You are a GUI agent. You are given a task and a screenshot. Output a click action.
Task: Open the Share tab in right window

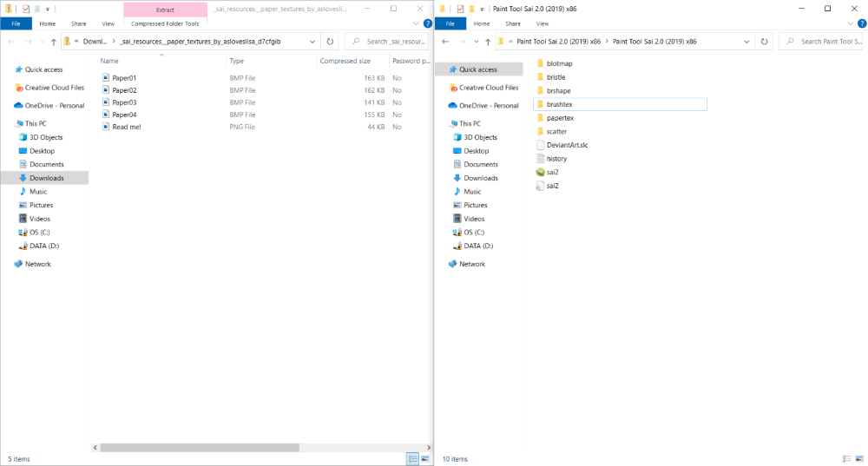click(x=513, y=23)
